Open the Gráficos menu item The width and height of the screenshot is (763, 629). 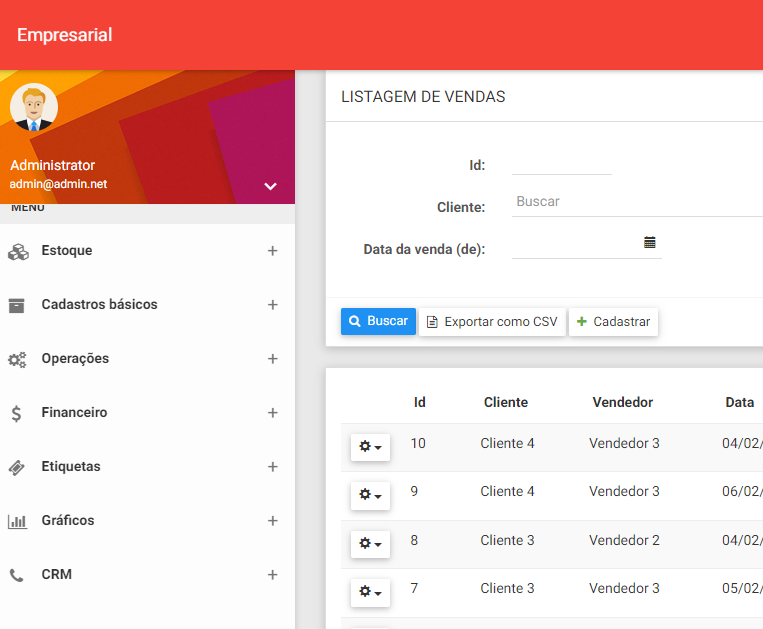(147, 521)
